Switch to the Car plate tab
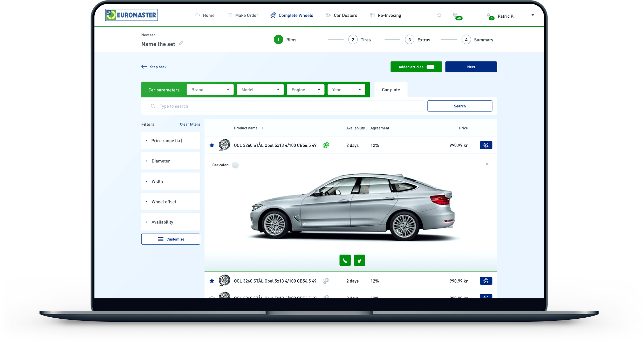The image size is (644, 342). coord(391,90)
